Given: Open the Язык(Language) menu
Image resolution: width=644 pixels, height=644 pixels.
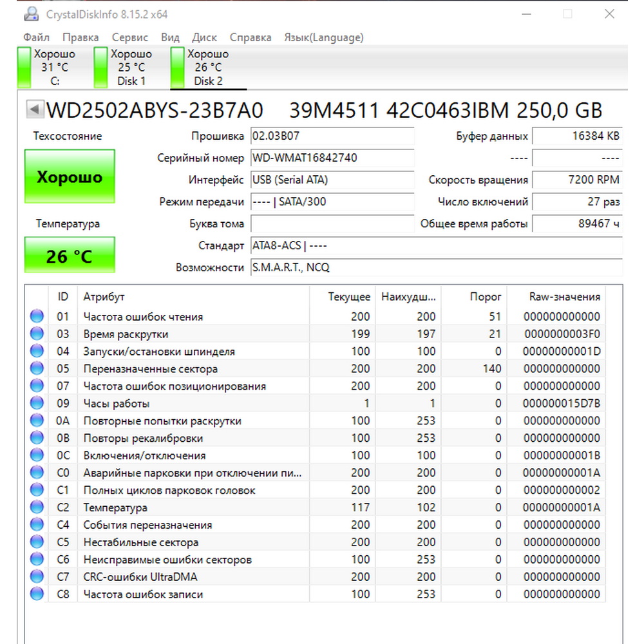Looking at the screenshot, I should point(324,37).
